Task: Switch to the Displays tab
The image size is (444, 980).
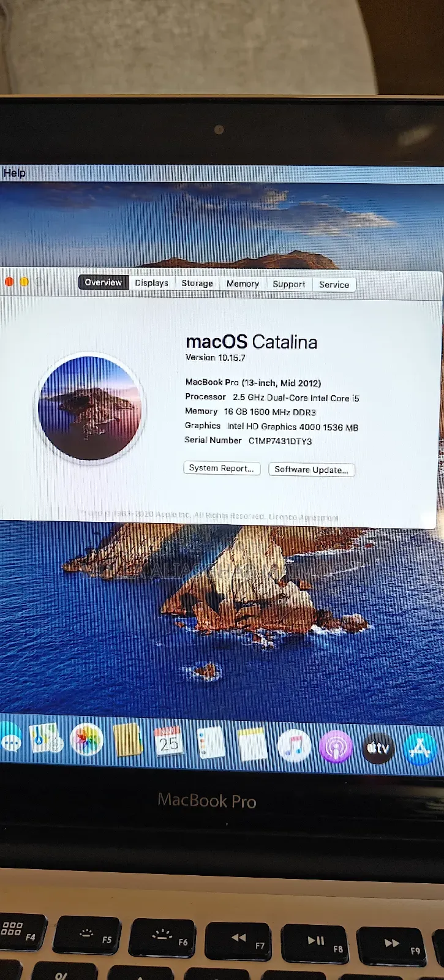Action: tap(151, 283)
